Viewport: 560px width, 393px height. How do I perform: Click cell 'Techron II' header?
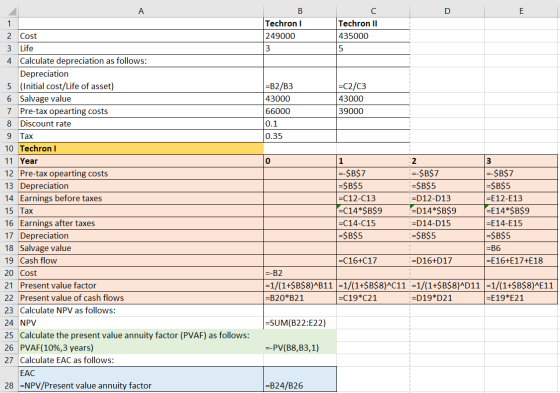click(x=373, y=24)
